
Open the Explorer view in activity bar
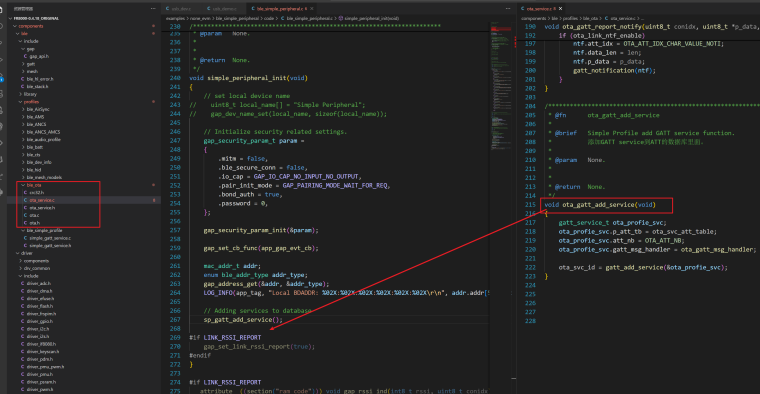(1, 9)
